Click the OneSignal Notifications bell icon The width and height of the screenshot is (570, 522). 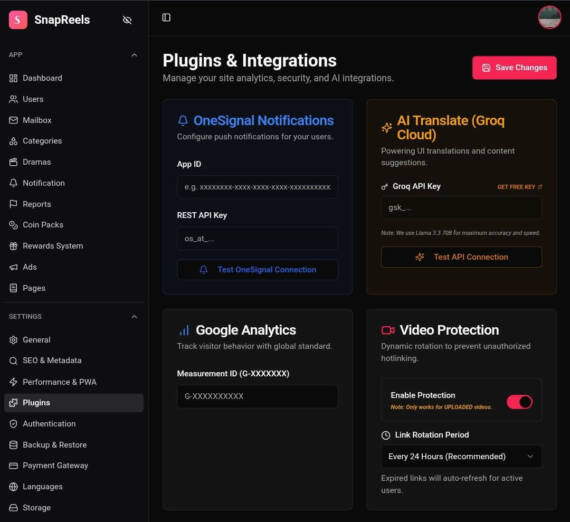183,120
